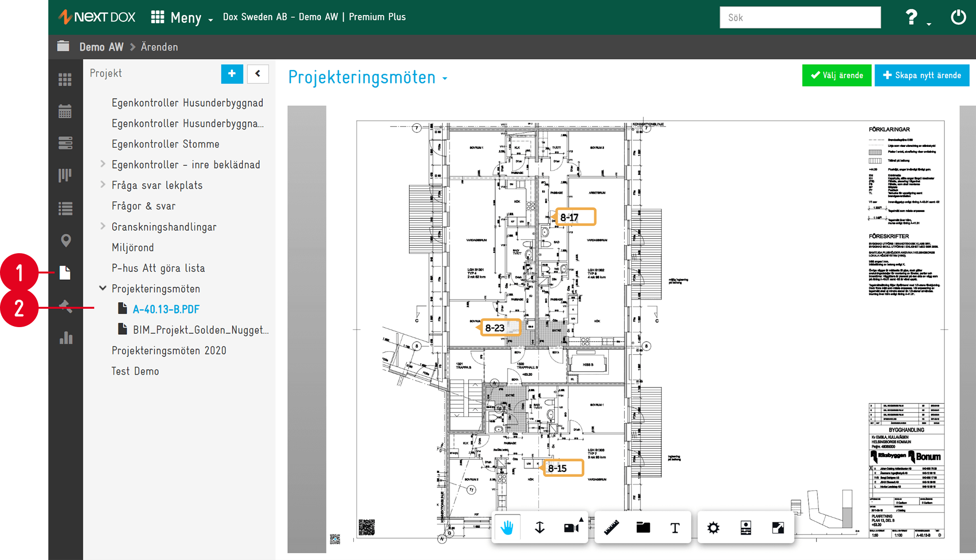Image resolution: width=976 pixels, height=560 pixels.
Task: Open the statistics bar chart sidebar icon
Action: tap(66, 337)
